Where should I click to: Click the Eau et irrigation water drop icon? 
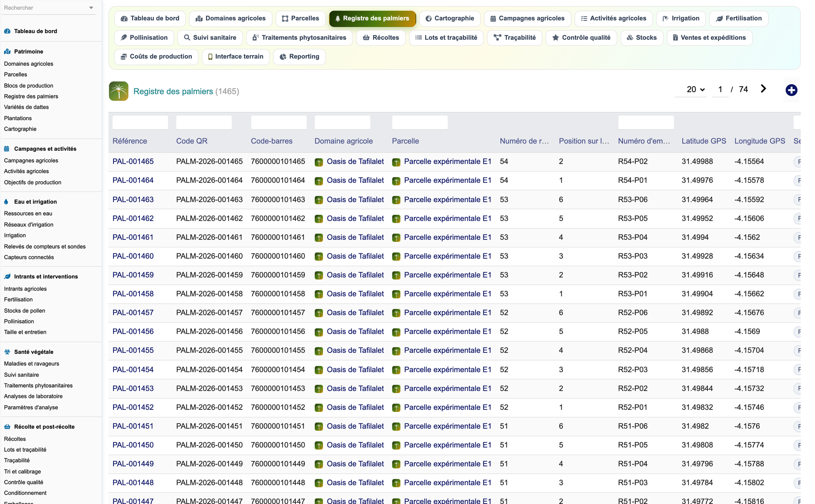[x=6, y=201]
